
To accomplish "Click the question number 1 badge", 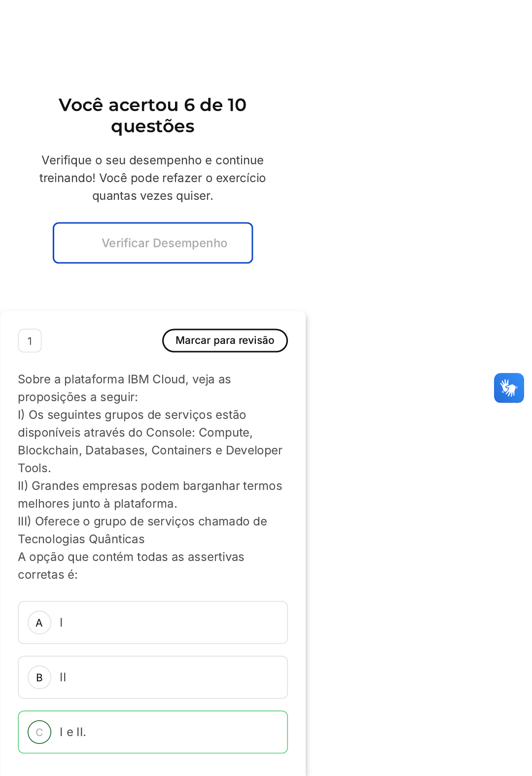I will coord(30,341).
